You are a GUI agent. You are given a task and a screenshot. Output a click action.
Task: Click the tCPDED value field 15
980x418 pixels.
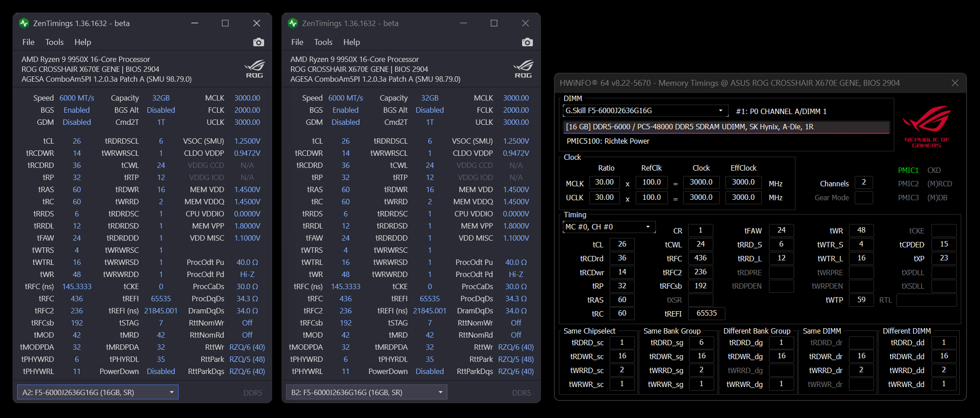(944, 244)
